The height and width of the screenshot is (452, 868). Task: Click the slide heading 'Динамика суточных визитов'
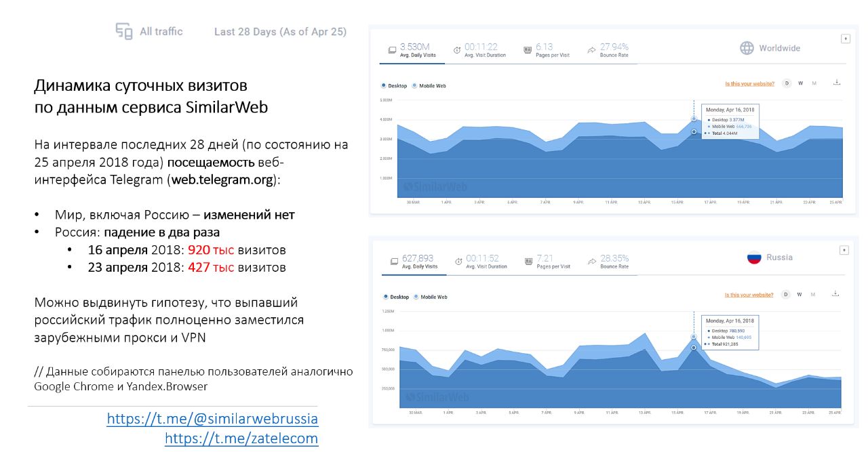pos(141,86)
